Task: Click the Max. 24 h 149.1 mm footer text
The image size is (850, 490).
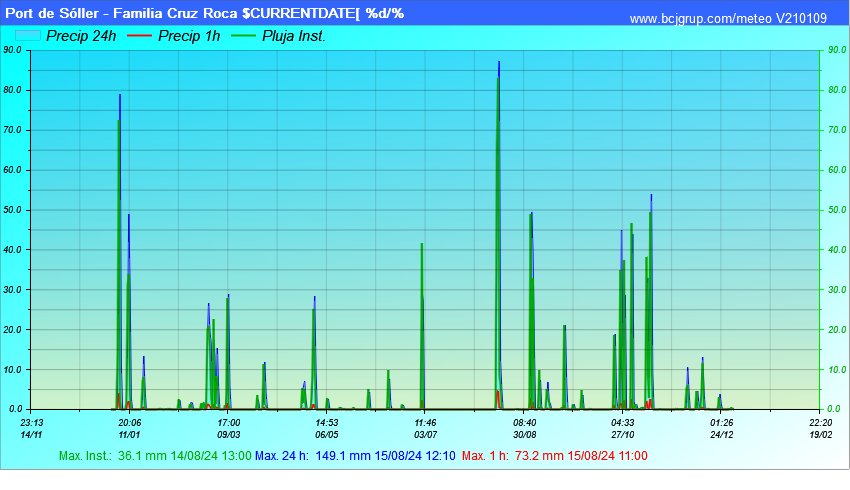Action: tap(355, 456)
